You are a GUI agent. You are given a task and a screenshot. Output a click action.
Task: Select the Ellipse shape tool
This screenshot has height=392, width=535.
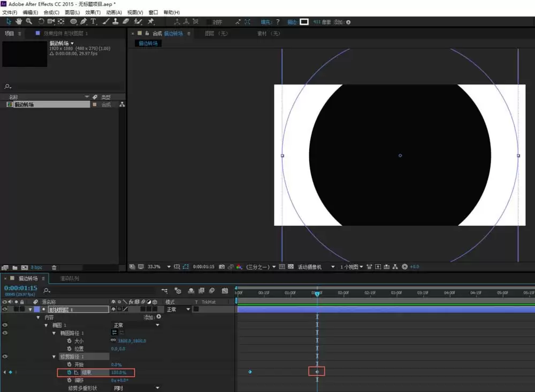tap(73, 21)
